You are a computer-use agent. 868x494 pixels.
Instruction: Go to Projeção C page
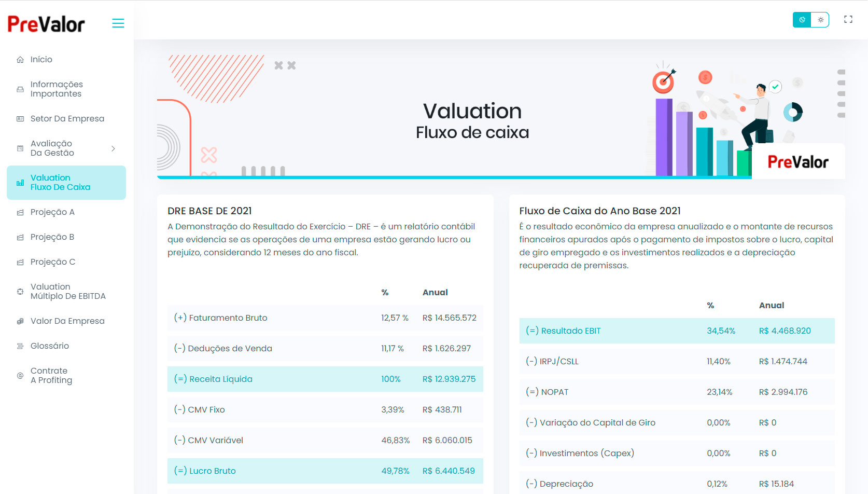coord(53,262)
